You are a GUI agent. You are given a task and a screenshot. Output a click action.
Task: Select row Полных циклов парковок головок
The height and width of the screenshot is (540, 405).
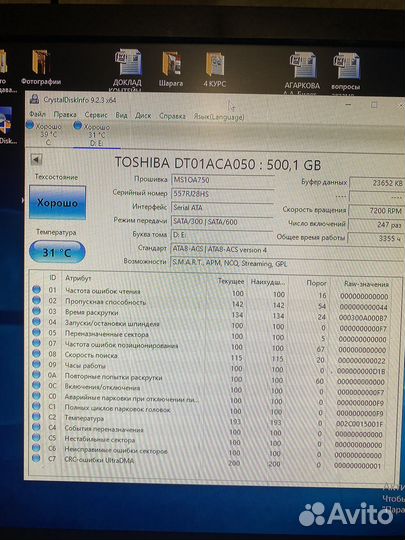[207, 411]
